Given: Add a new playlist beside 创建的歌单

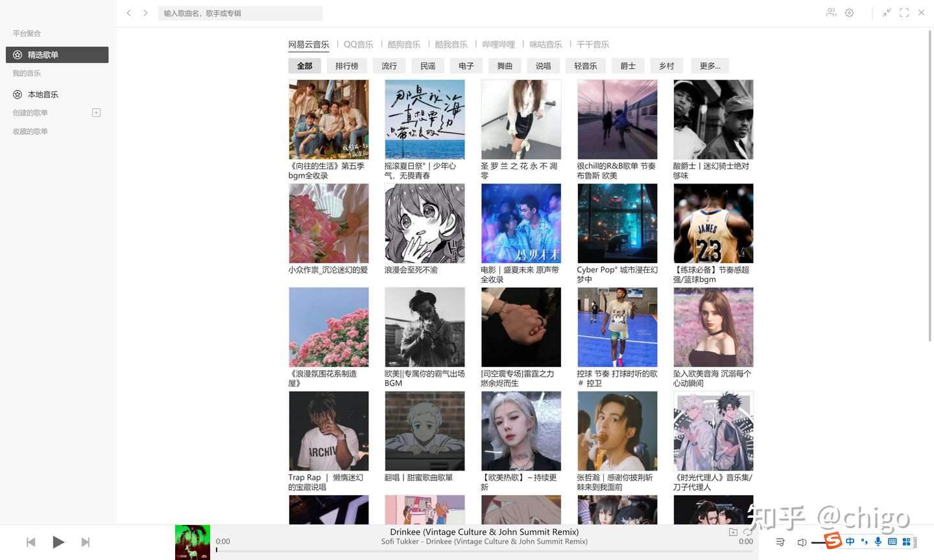Looking at the screenshot, I should tap(96, 113).
